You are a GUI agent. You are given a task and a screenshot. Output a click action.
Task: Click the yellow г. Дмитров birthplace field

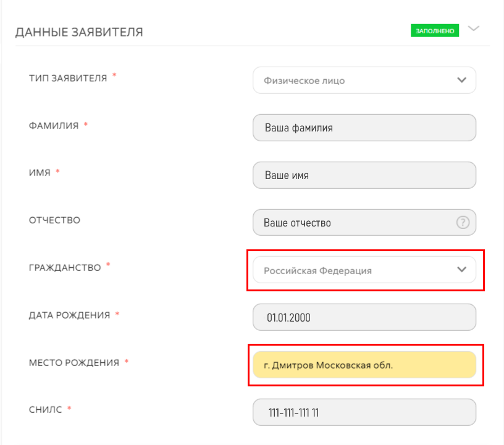point(364,365)
